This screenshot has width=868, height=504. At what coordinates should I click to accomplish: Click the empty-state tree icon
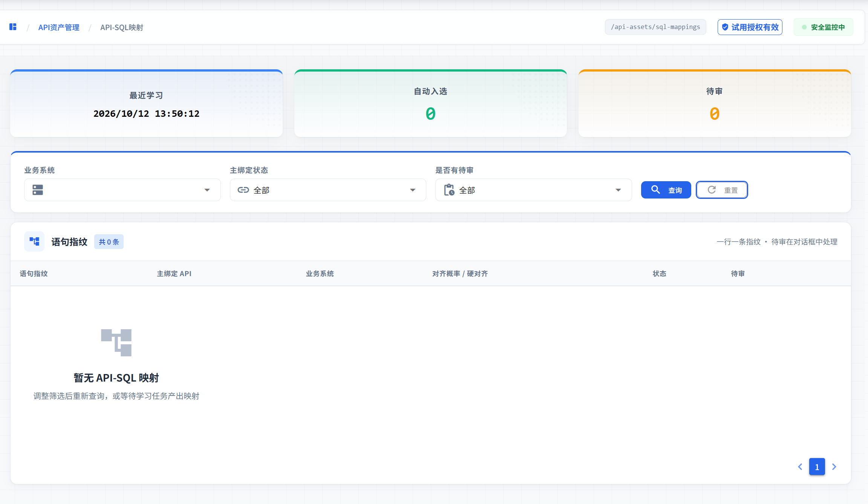coord(116,342)
